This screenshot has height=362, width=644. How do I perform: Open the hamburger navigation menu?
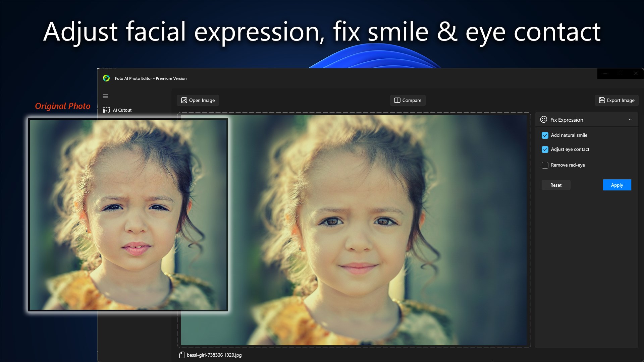click(105, 96)
